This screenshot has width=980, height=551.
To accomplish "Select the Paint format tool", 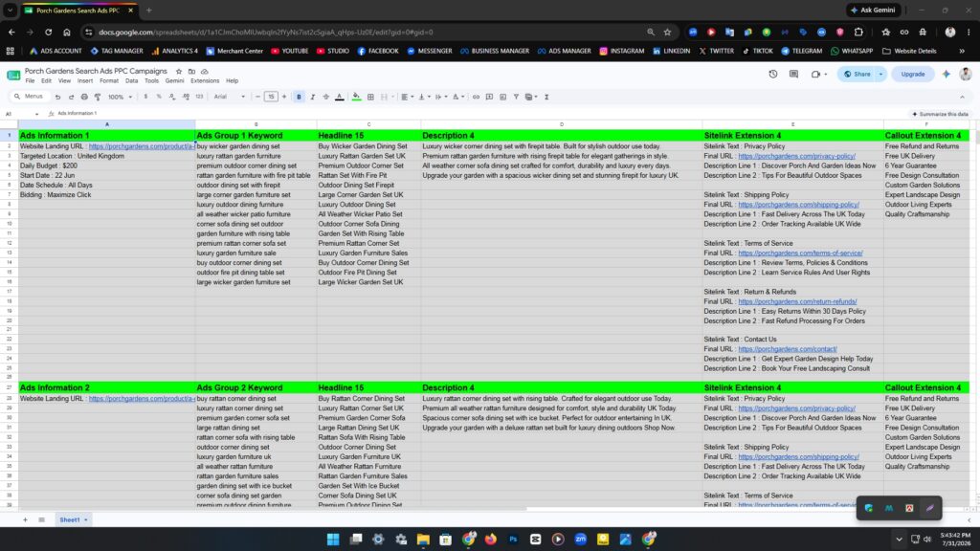I will point(98,97).
